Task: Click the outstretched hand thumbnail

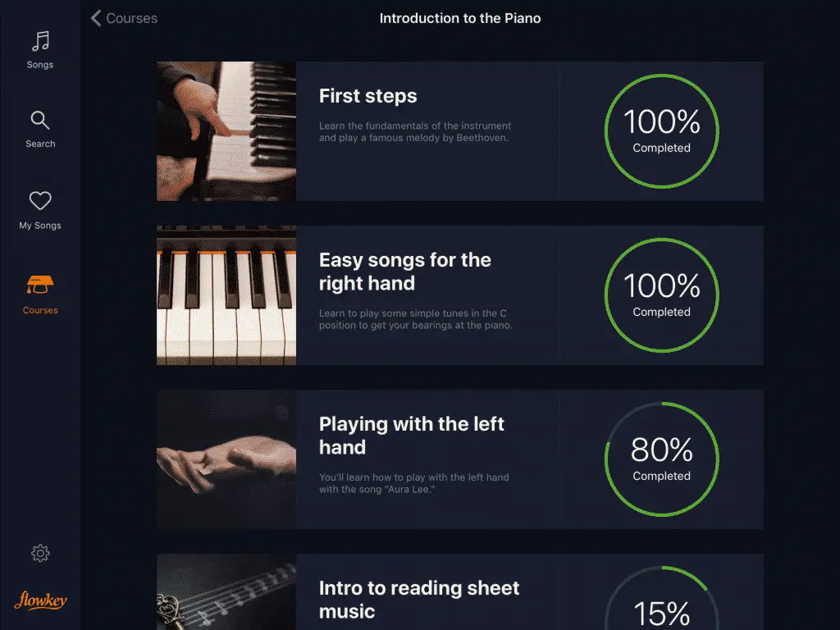Action: (226, 459)
